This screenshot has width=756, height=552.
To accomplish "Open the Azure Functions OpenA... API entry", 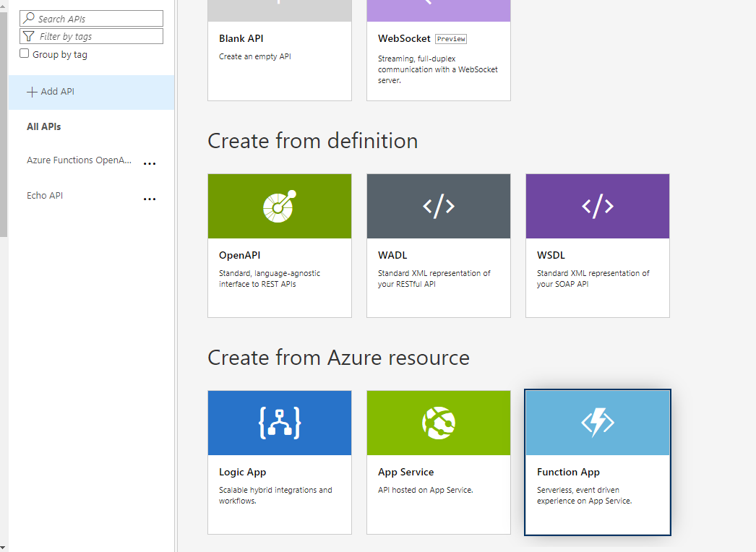I will 79,160.
